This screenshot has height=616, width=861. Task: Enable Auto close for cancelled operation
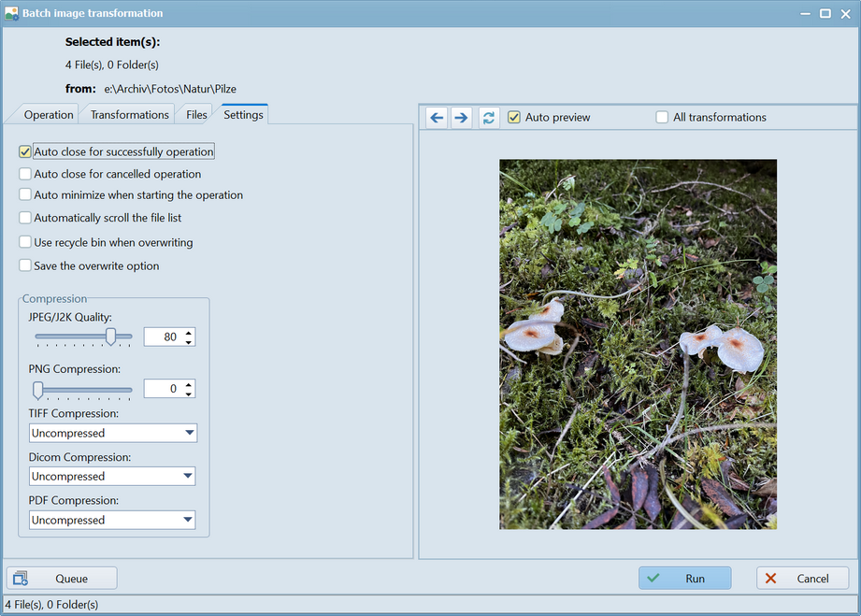point(25,174)
